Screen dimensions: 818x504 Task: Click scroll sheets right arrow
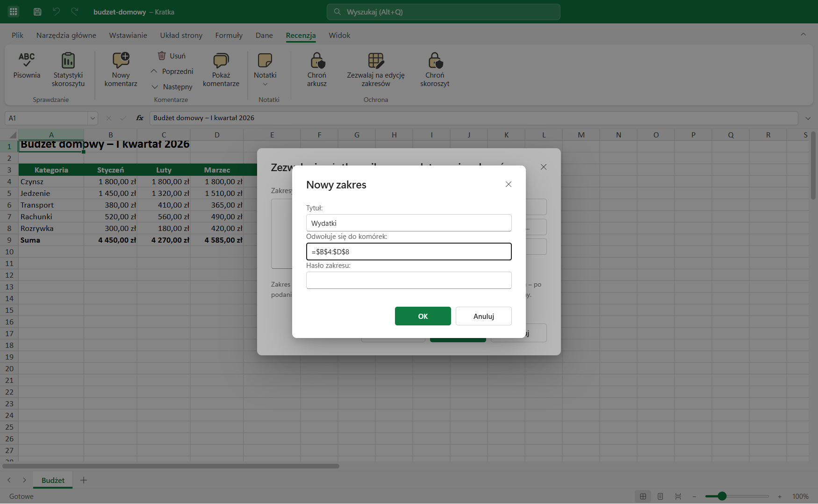24,480
